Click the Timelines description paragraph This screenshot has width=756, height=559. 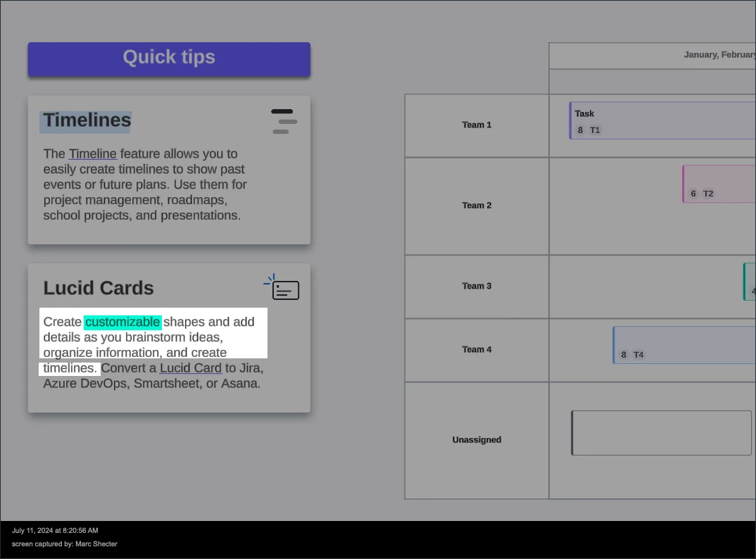pos(145,184)
